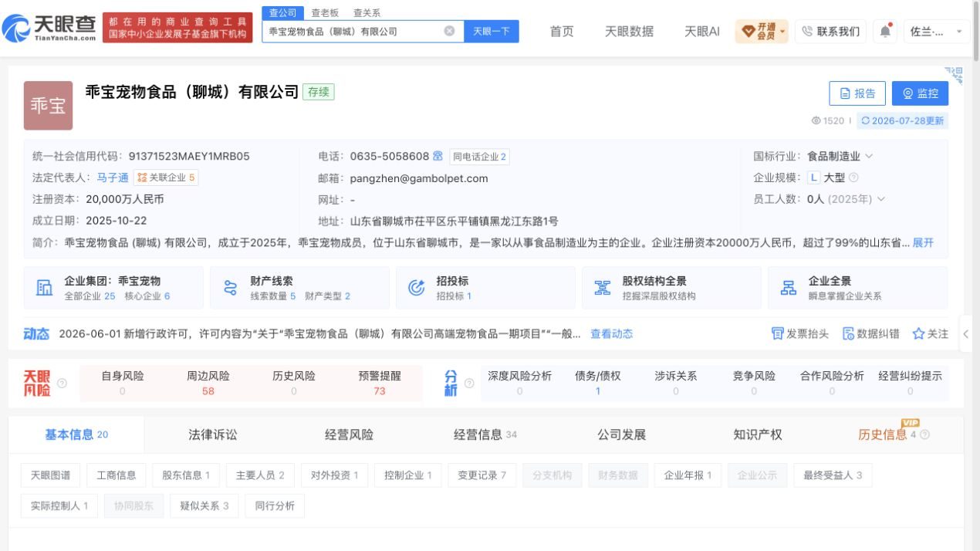
Task: Click 预警提醒 count 73
Action: pyautogui.click(x=379, y=391)
